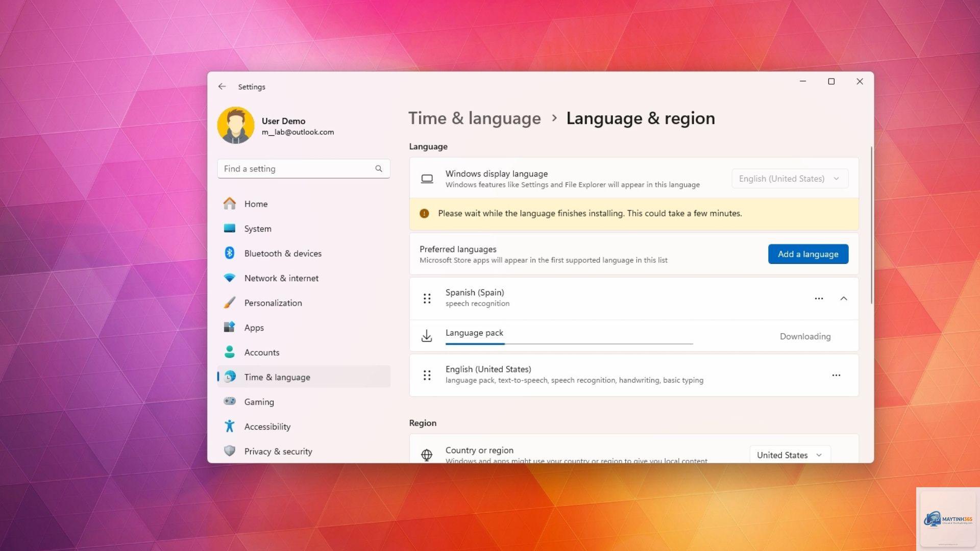Collapse the Spanish (Spain) language entry
The height and width of the screenshot is (551, 980).
843,298
